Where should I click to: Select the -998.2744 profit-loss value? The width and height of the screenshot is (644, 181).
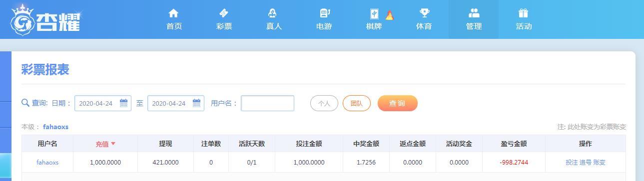(514, 162)
